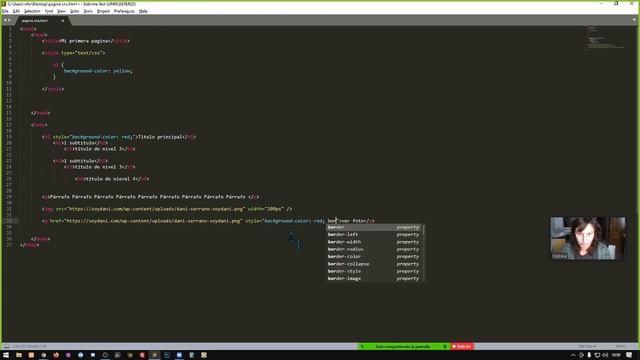Click the red stop sharing button
Image resolution: width=640 pixels, height=360 pixels.
(462, 347)
